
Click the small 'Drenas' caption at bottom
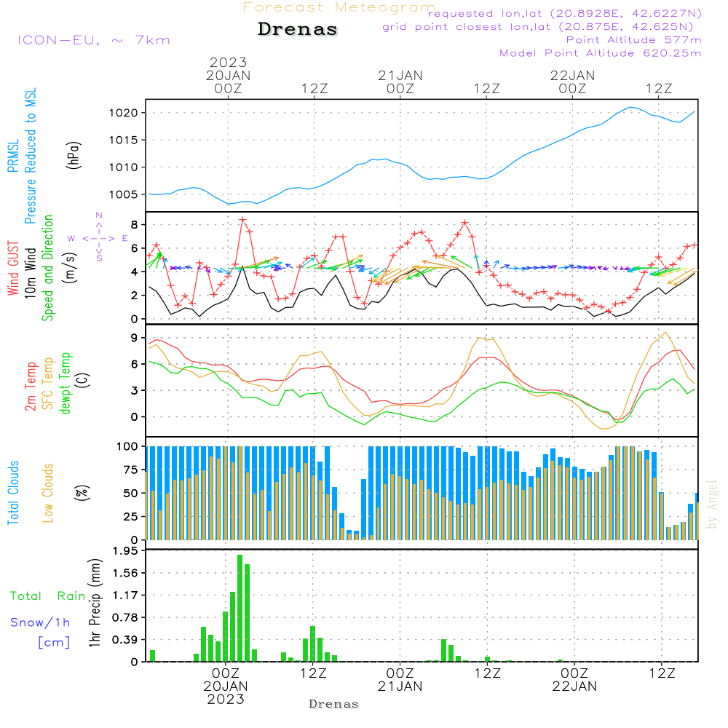(334, 704)
